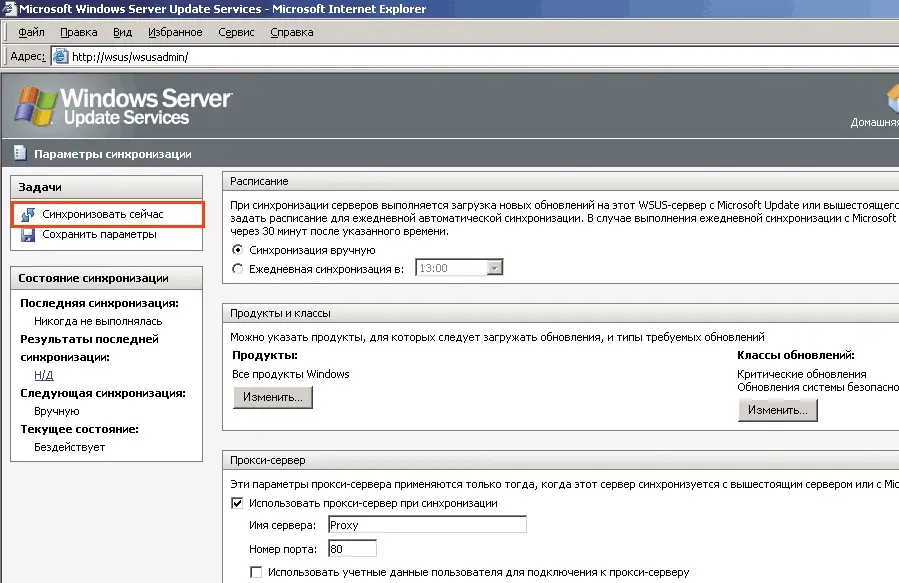Enable user credentials for proxy checkbox
This screenshot has width=899, height=583.
[257, 572]
